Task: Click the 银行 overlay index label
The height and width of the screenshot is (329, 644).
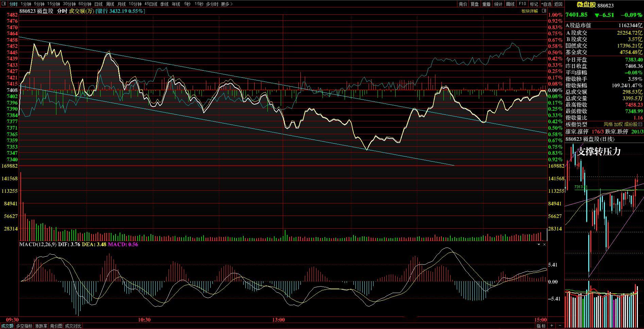Action: 121,11
